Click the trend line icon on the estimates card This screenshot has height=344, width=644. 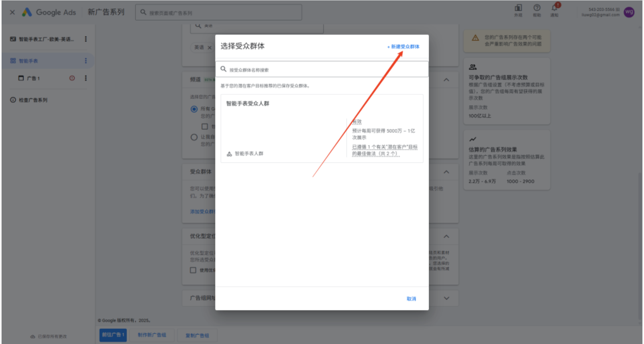(x=473, y=139)
